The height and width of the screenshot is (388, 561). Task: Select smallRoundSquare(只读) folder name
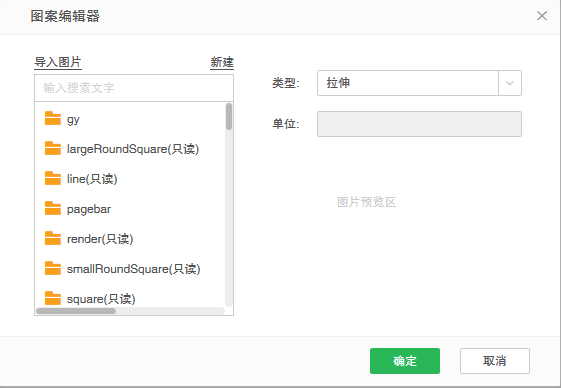(133, 269)
